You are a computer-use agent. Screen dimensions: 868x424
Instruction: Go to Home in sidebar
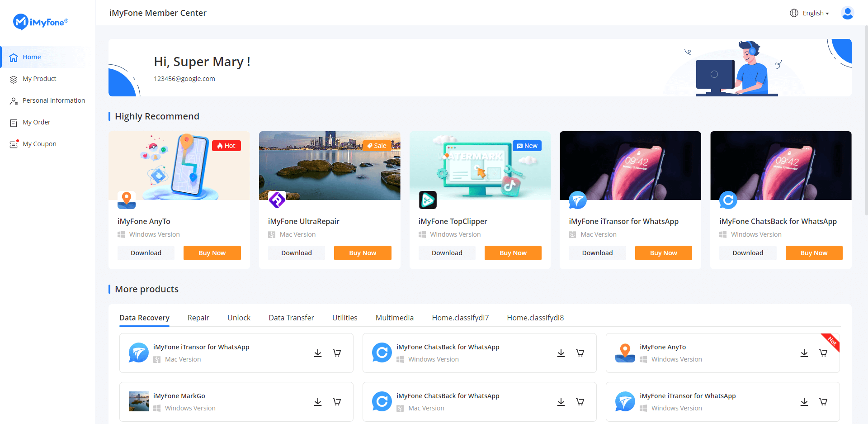point(45,57)
